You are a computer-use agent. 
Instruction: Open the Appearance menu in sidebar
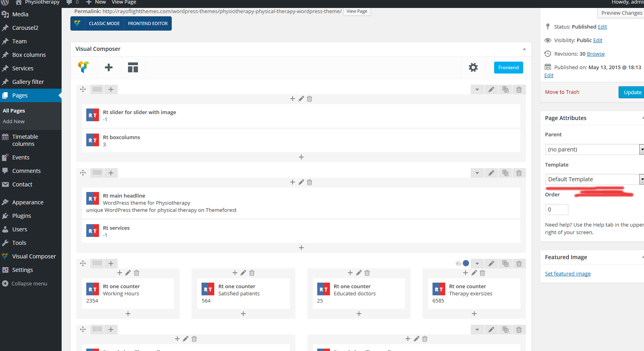(x=28, y=202)
